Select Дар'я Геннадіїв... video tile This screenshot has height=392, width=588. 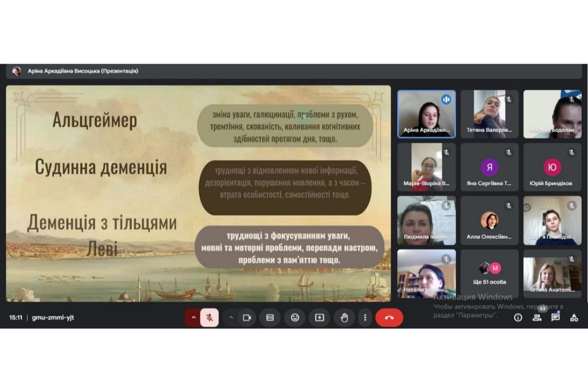click(552, 220)
